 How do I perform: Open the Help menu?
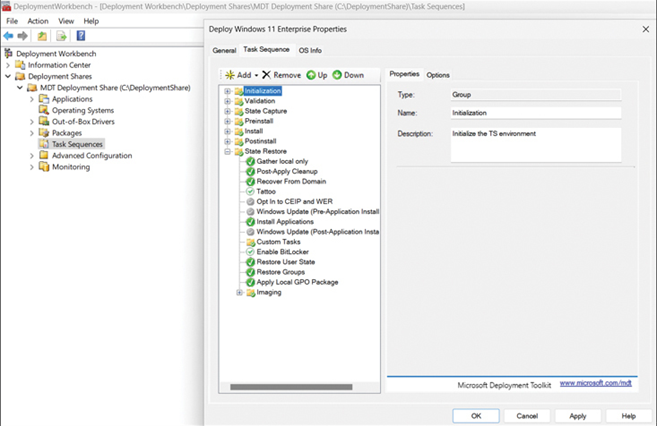pyautogui.click(x=91, y=21)
